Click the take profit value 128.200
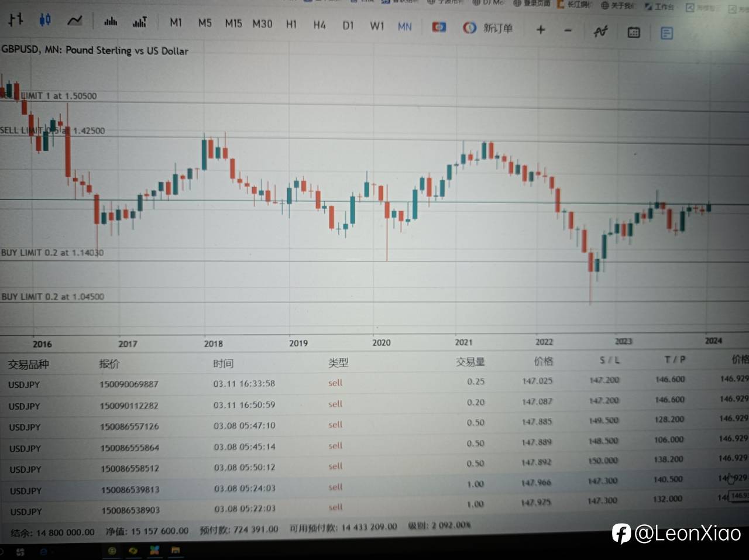Screen dimensions: 749x560 [669, 420]
